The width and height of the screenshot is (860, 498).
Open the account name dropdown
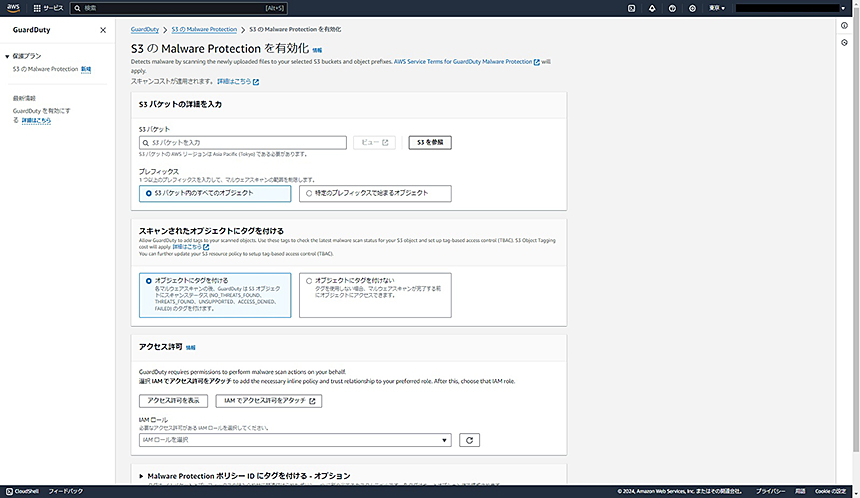pos(790,8)
